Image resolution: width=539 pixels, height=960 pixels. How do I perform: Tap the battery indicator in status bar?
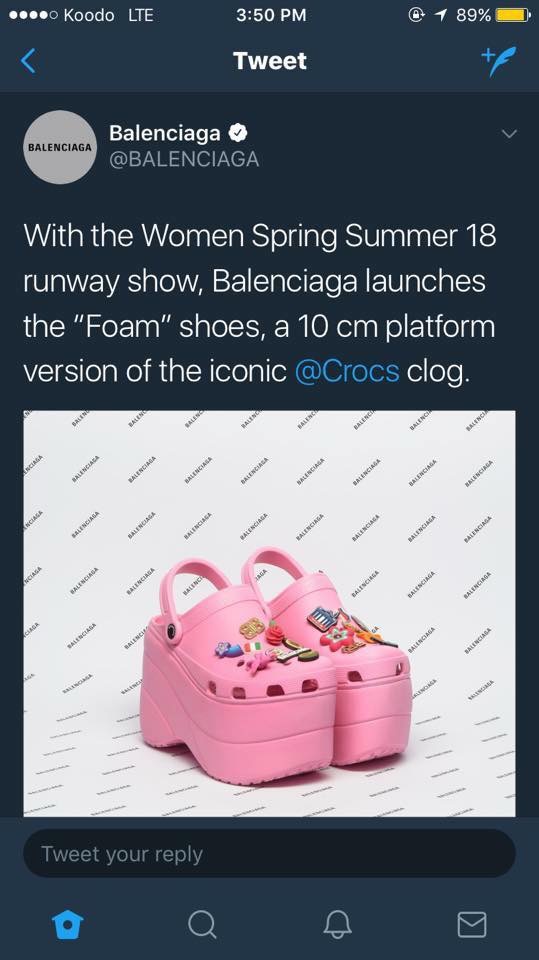coord(513,15)
